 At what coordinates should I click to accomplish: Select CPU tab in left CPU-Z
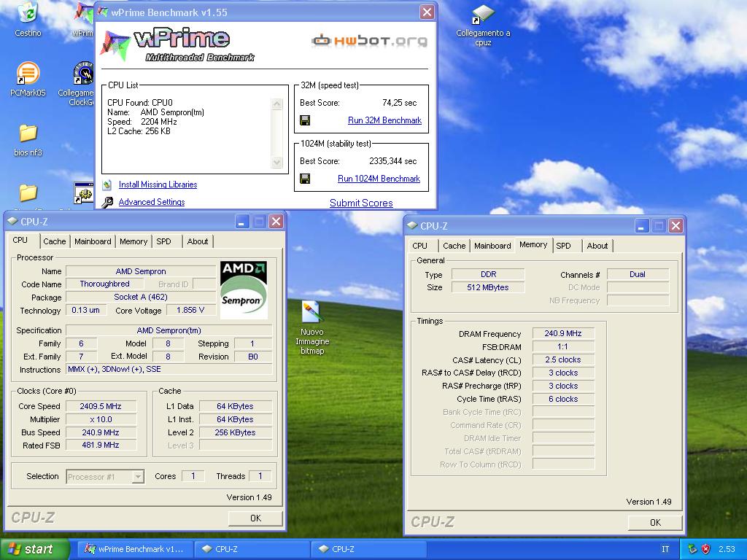20,240
